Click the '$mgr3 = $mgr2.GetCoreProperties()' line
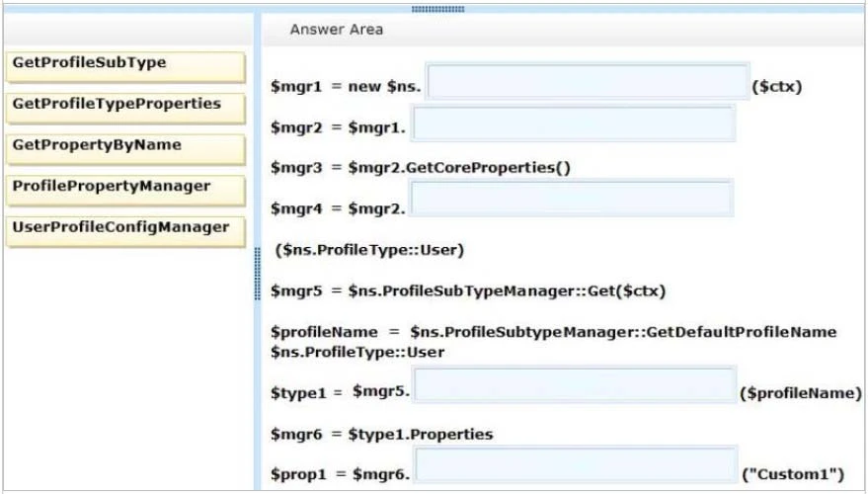The width and height of the screenshot is (868, 494). (421, 167)
